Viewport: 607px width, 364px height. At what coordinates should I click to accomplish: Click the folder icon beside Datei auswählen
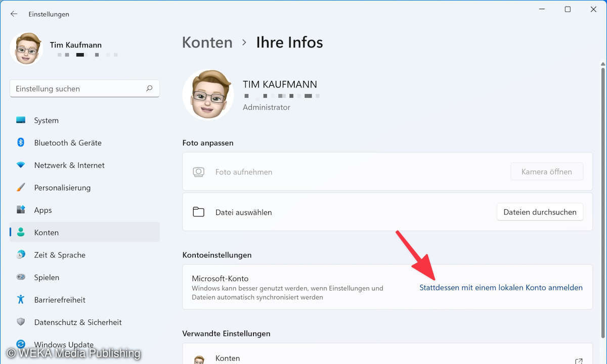click(x=199, y=212)
